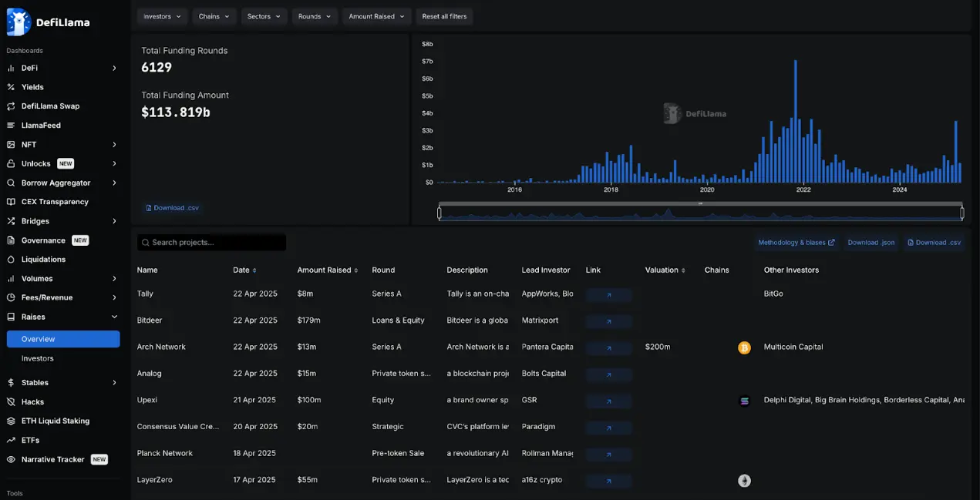This screenshot has height=500, width=980.
Task: Collapse the Raises sidebar section
Action: 114,317
